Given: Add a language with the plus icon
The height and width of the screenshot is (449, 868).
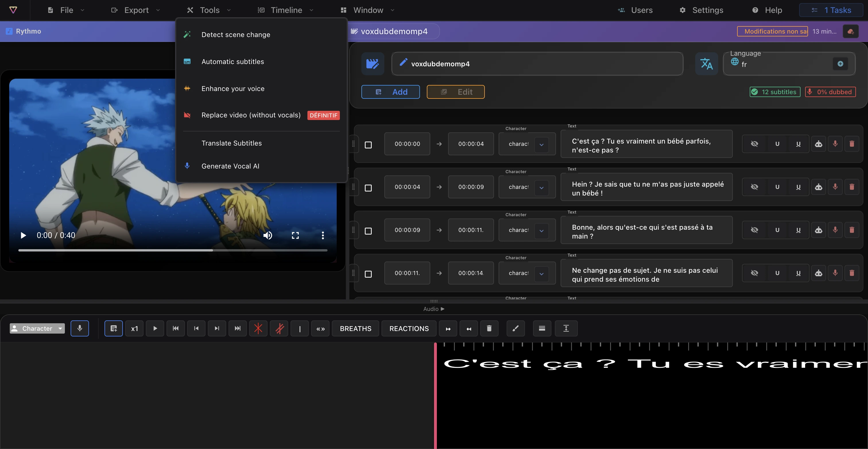Looking at the screenshot, I should click(840, 64).
